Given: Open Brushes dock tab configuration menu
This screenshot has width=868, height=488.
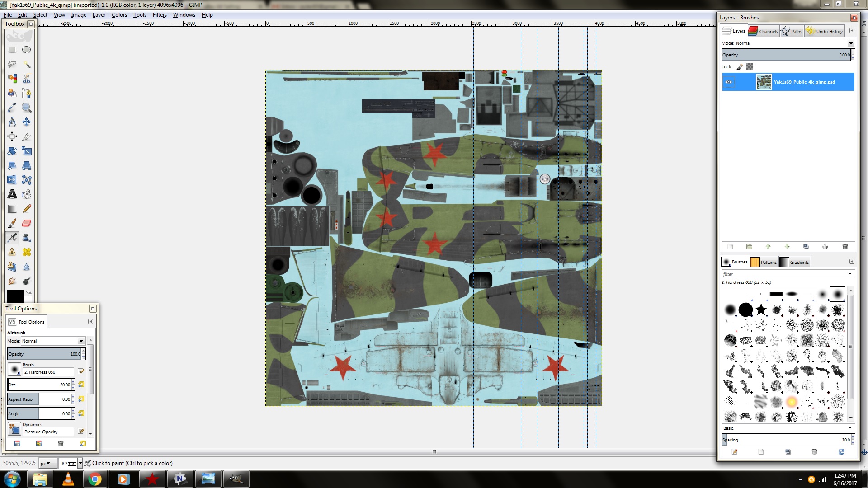Looking at the screenshot, I should (852, 262).
